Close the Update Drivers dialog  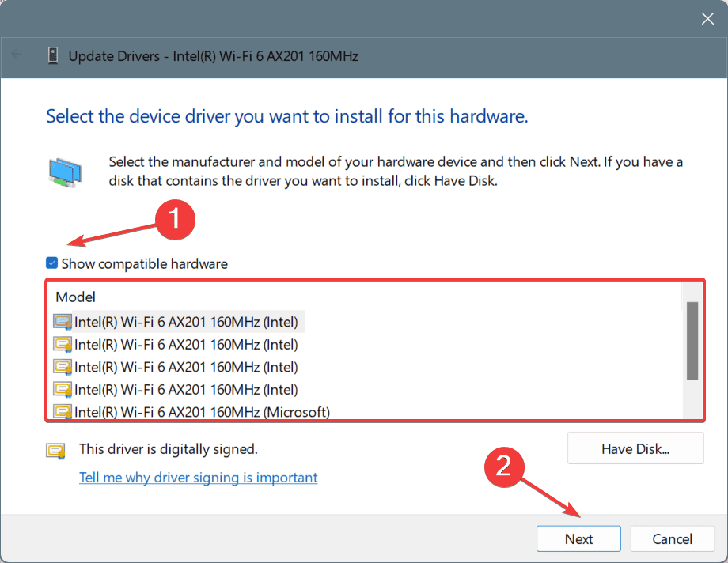(707, 18)
